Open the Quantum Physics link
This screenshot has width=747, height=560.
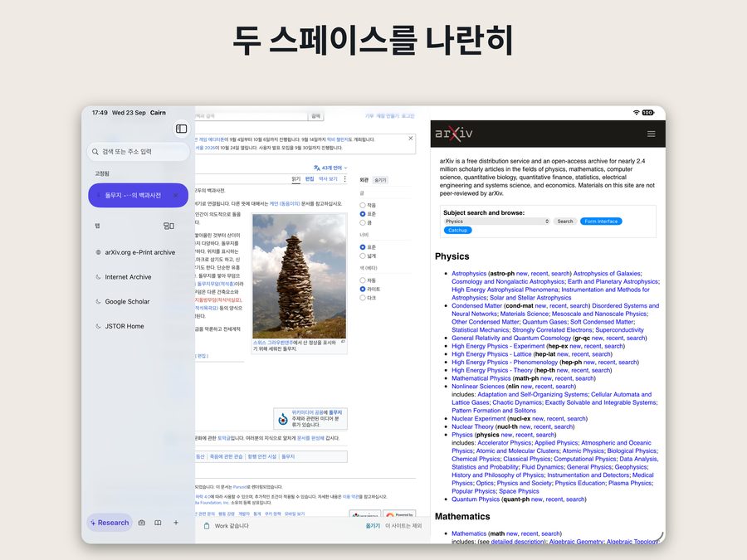click(476, 499)
